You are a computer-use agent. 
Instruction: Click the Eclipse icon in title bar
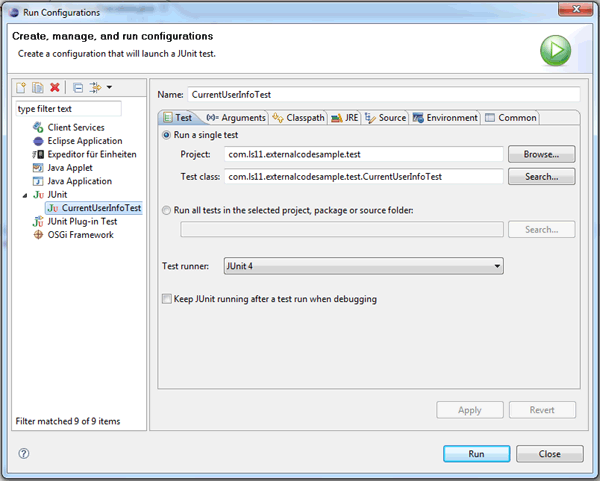coord(14,13)
